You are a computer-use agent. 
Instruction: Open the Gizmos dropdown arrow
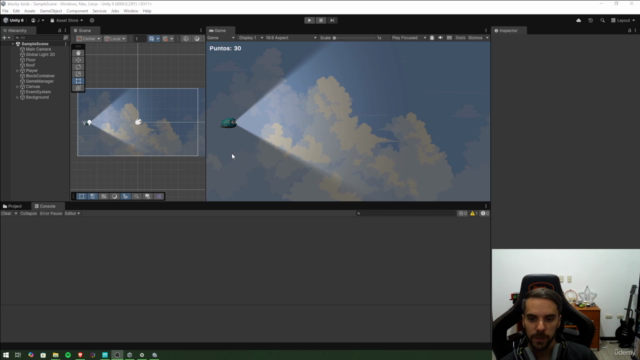click(487, 38)
